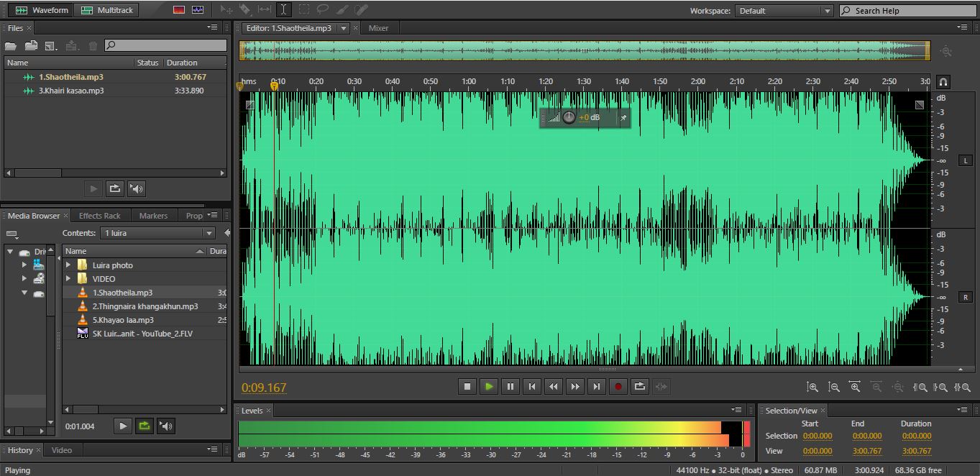Move playhead to next marker
This screenshot has height=476, width=980.
pyautogui.click(x=596, y=387)
